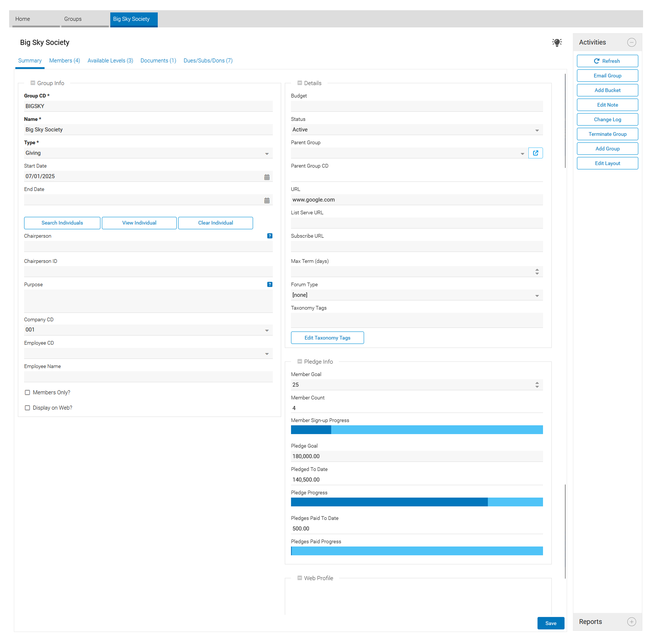
Task: Click Member Sign-up Progress bar
Action: [x=417, y=430]
